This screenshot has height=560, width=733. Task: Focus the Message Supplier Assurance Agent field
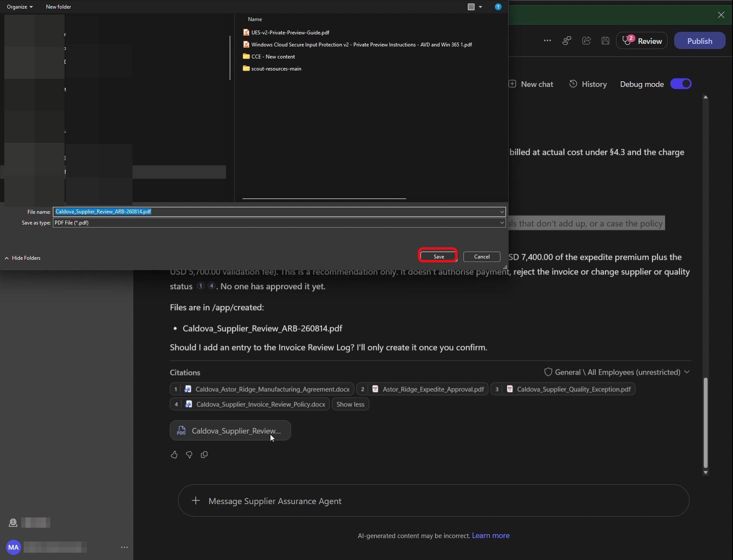pyautogui.click(x=434, y=501)
